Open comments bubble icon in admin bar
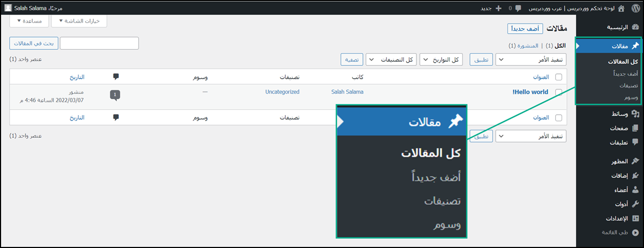Viewport: 644px width, 248px height. [x=518, y=9]
